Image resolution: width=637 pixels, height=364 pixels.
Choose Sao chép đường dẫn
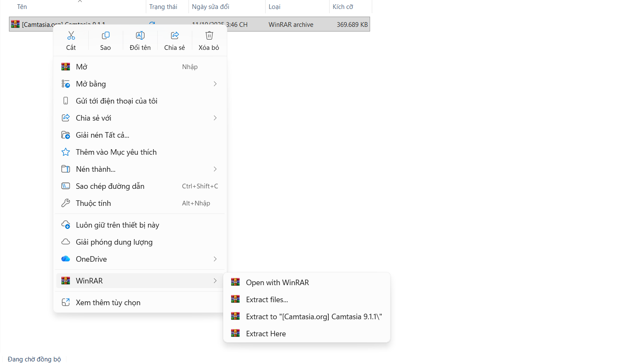[110, 186]
